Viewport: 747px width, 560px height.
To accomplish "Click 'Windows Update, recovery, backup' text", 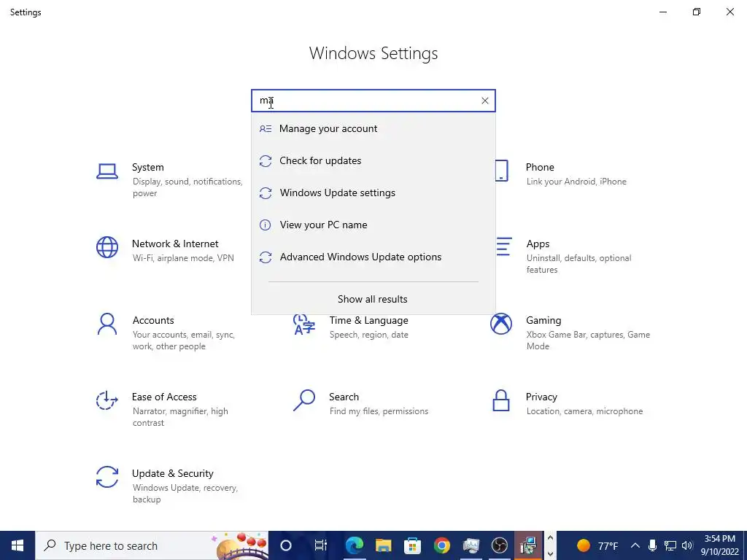I will point(185,494).
